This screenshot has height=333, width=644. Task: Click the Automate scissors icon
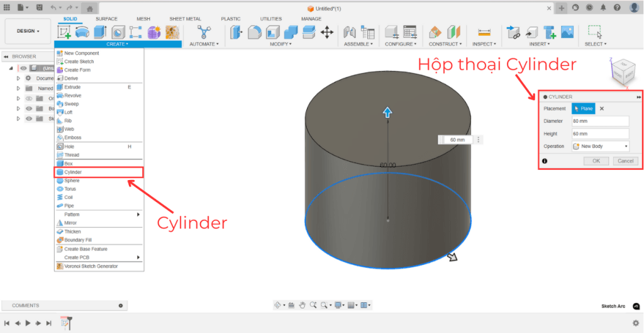(204, 31)
